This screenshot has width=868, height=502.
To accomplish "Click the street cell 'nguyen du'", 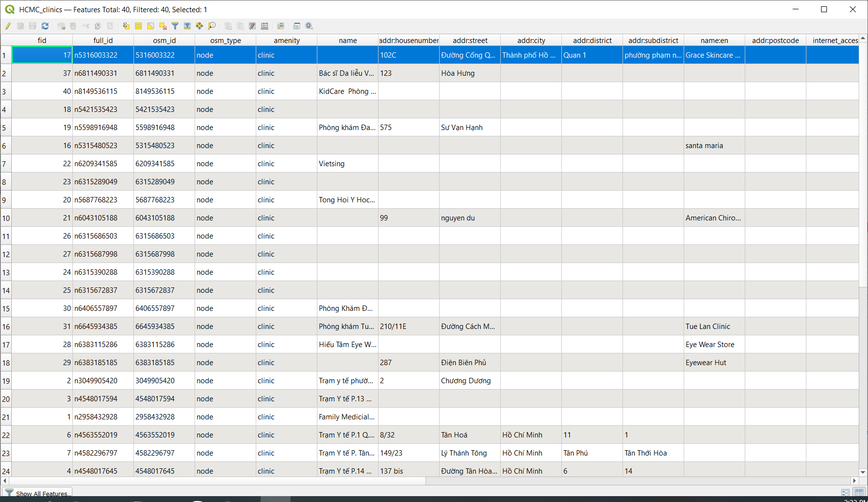I will coord(470,218).
